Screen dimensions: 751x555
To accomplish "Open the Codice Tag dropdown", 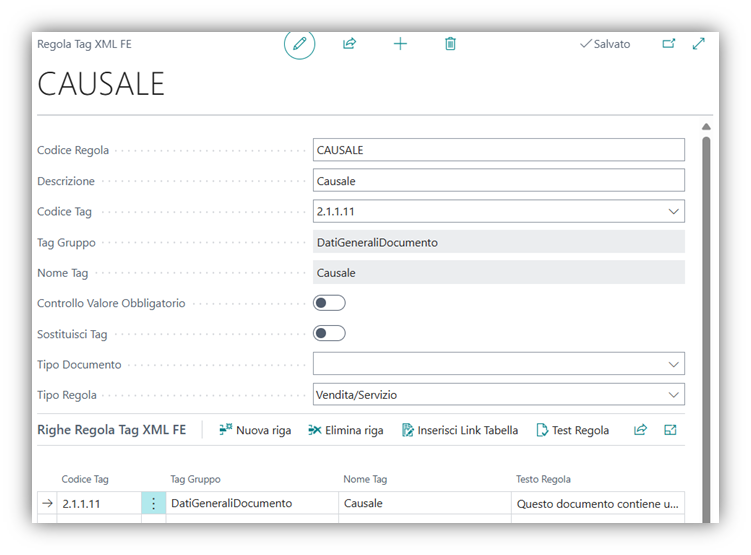I will [673, 212].
